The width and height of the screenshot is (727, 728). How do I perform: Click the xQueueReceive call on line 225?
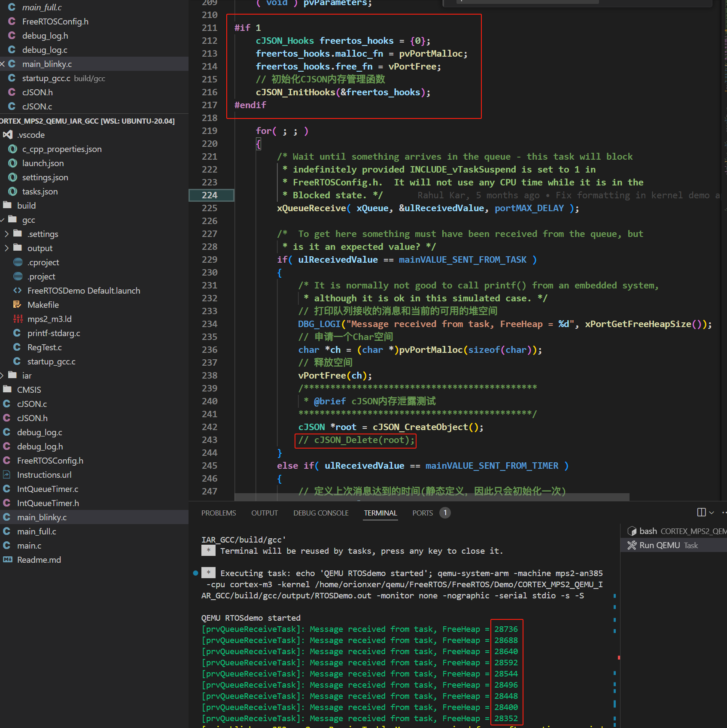click(x=311, y=208)
